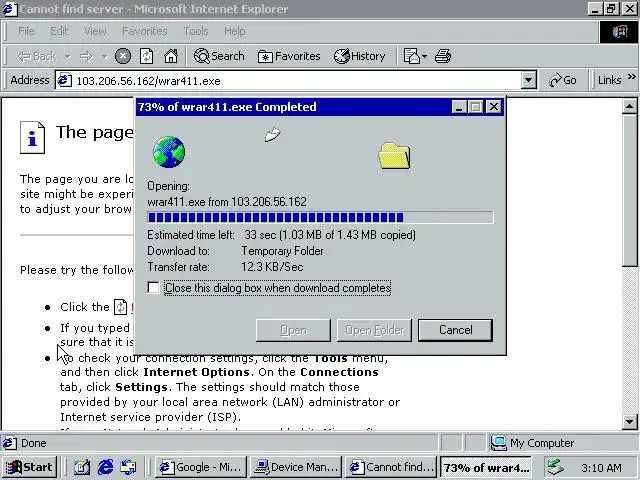
Task: Click the download progress bar
Action: [x=320, y=217]
